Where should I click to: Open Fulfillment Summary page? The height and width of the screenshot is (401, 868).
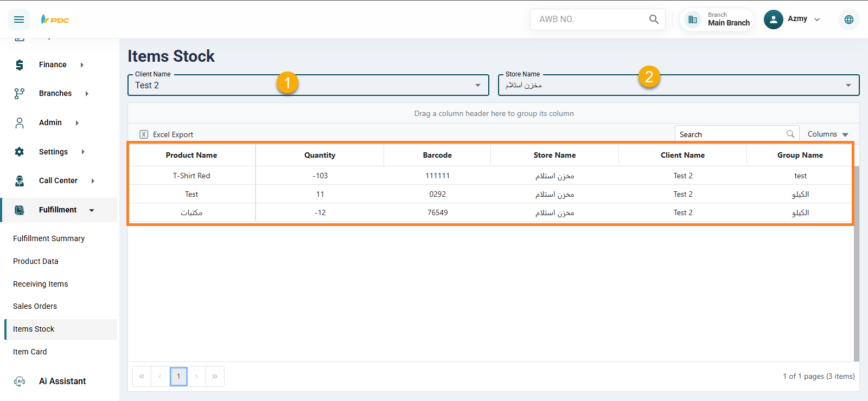(49, 238)
